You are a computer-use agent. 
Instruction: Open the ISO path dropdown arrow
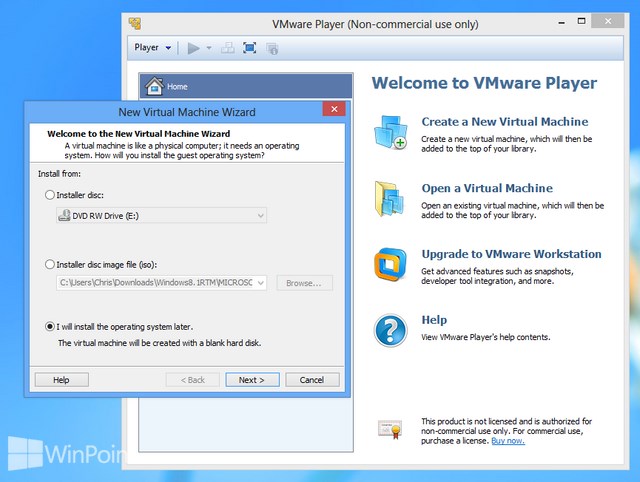click(x=260, y=283)
